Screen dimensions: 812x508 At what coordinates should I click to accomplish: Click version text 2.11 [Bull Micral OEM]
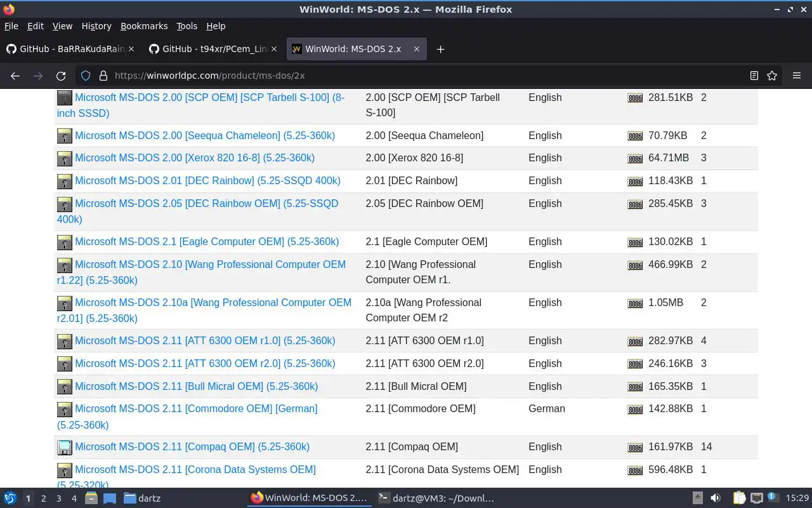[416, 387]
